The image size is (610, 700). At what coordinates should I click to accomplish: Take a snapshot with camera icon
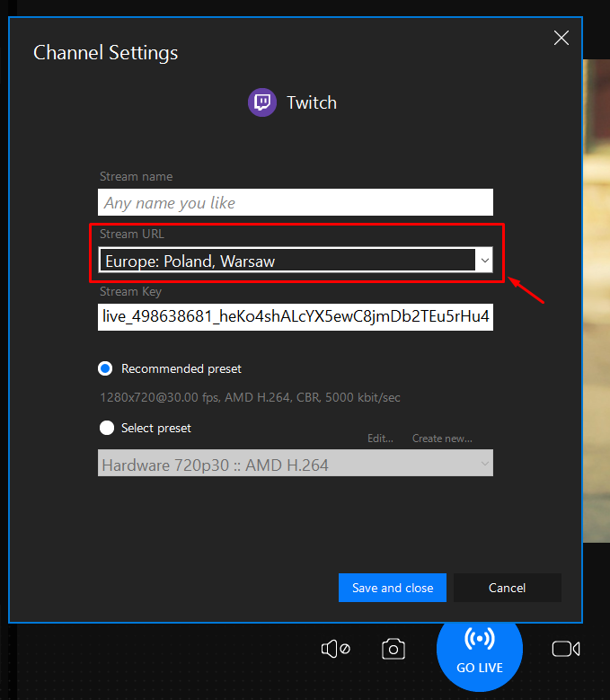click(393, 649)
